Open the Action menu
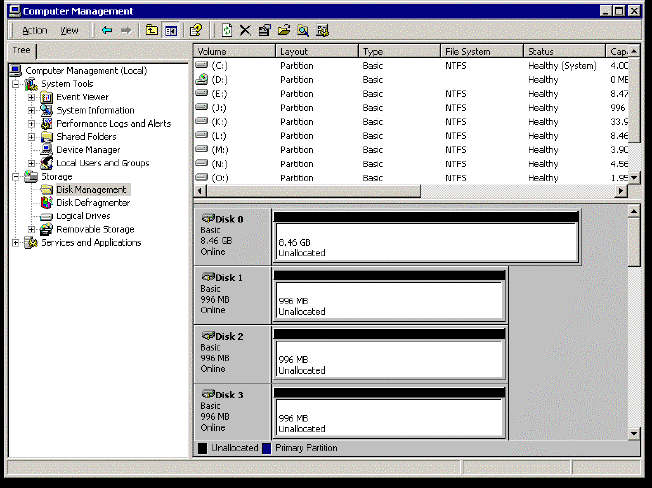 [x=34, y=30]
